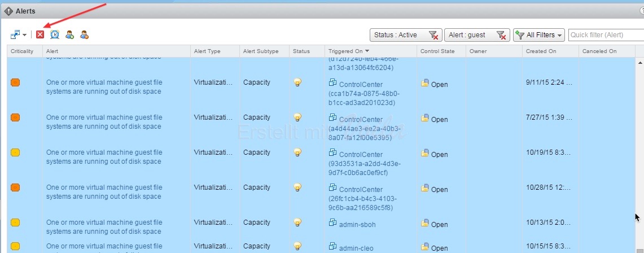Viewport: 644px width, 253px height.
Task: Click the Suspend Alert clock icon
Action: coord(55,35)
